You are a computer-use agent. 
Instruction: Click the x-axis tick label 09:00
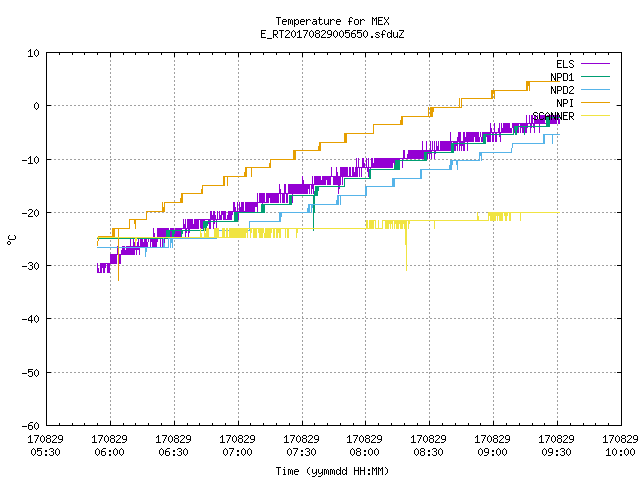(492, 452)
